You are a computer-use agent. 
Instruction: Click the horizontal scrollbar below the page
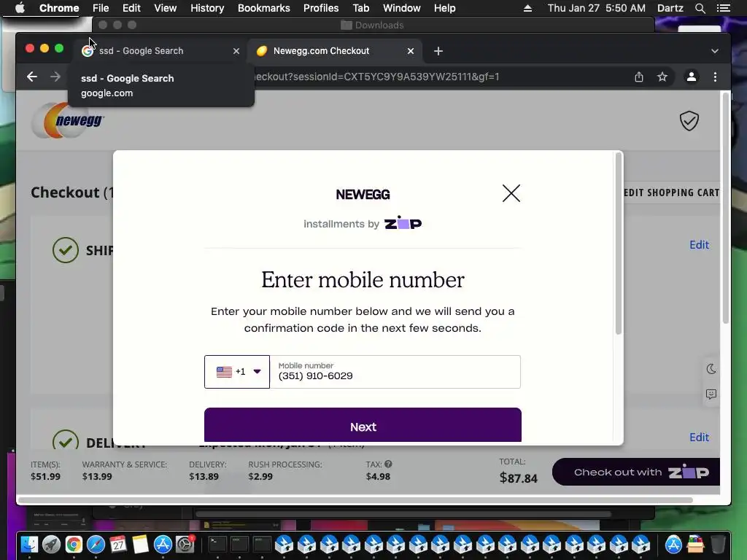point(355,500)
